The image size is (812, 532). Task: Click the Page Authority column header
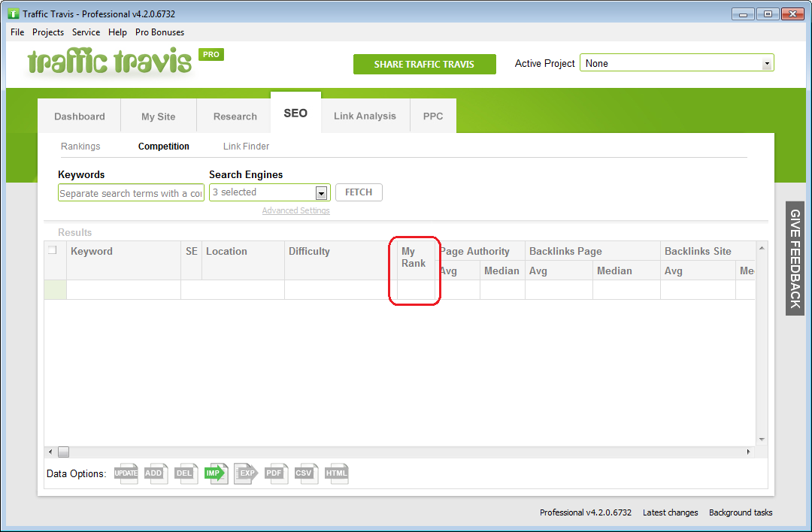480,251
